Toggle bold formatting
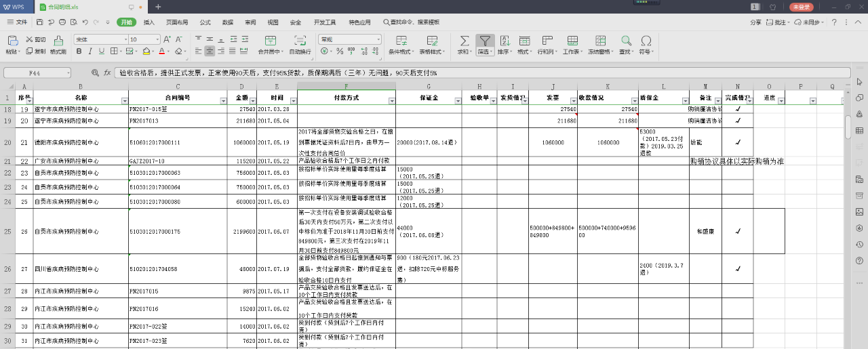The width and height of the screenshot is (868, 349). (78, 51)
